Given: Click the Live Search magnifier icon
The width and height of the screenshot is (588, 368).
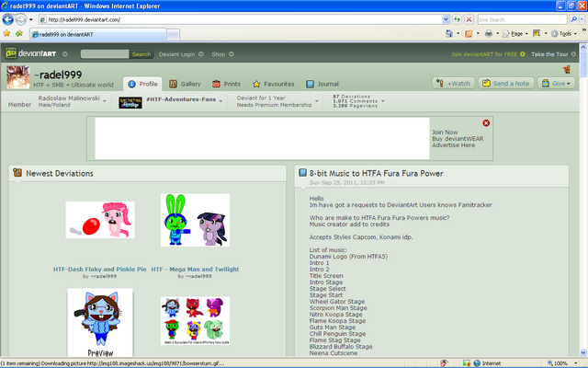Looking at the screenshot, I should [573, 19].
